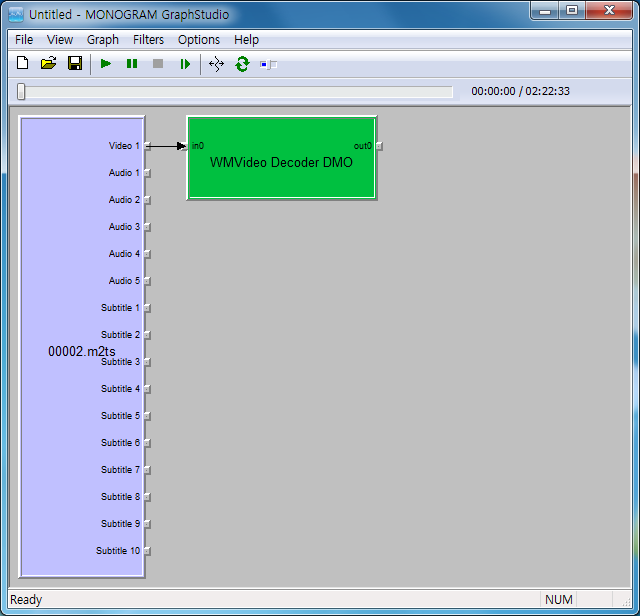Click the Audio 5 output pin
The image size is (640, 616).
pyautogui.click(x=147, y=281)
